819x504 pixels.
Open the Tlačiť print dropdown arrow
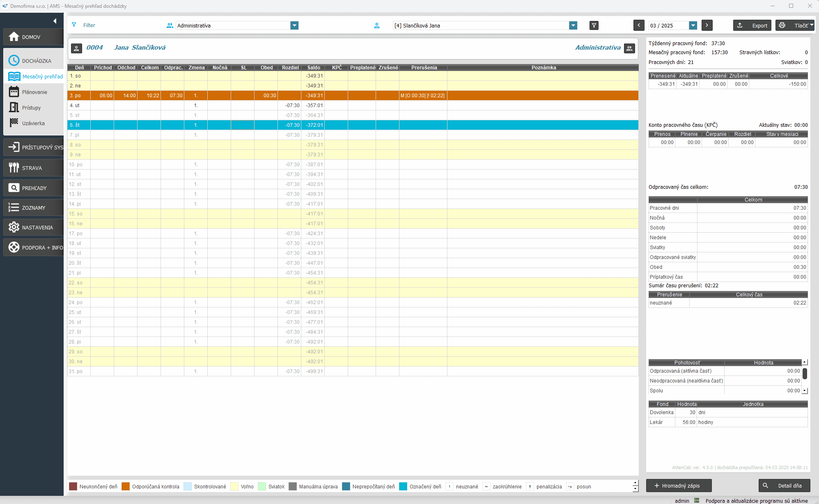pyautogui.click(x=811, y=25)
